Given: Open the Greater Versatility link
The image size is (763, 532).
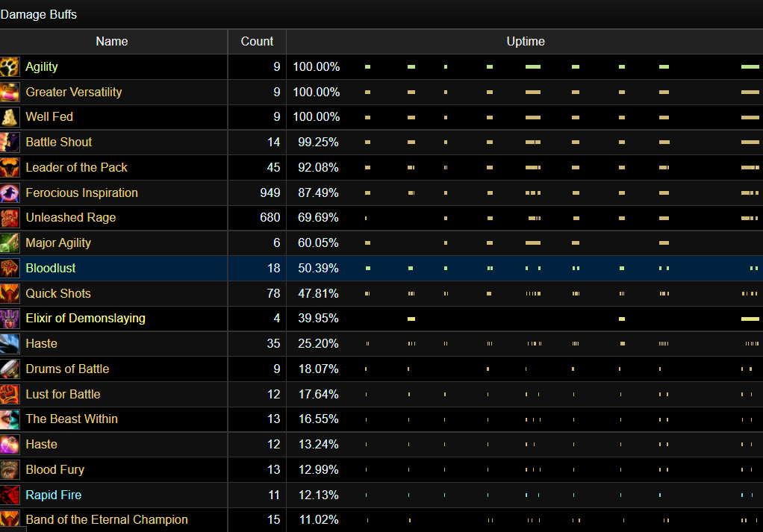Looking at the screenshot, I should tap(74, 93).
